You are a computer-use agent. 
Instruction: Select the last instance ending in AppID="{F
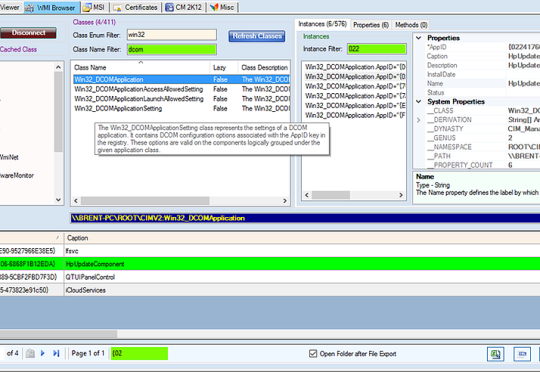click(355, 115)
